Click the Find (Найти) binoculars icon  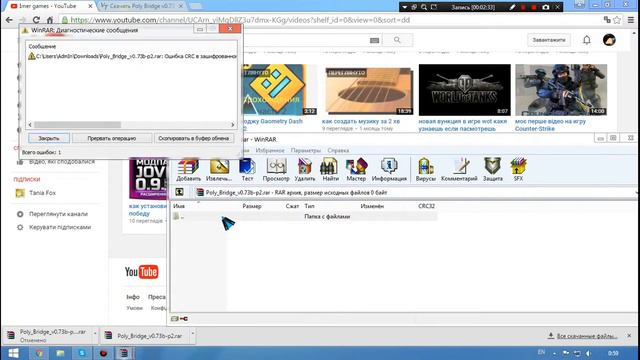(x=330, y=169)
